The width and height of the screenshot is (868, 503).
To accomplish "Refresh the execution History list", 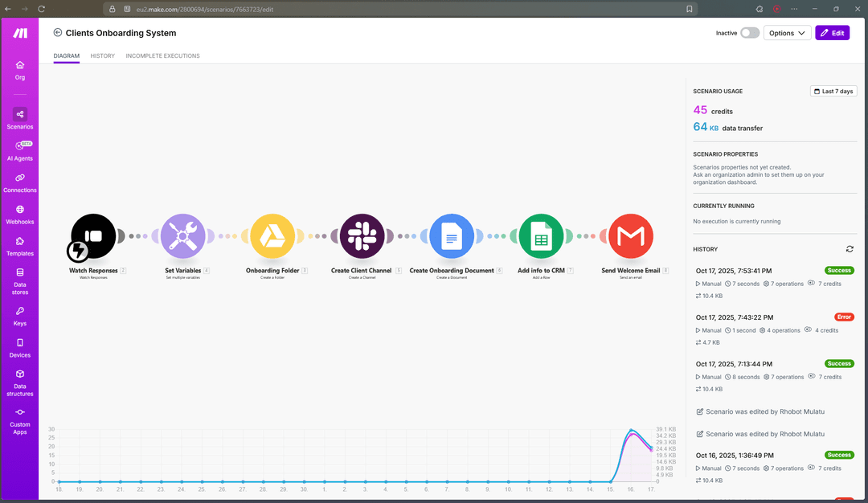I will 850,249.
